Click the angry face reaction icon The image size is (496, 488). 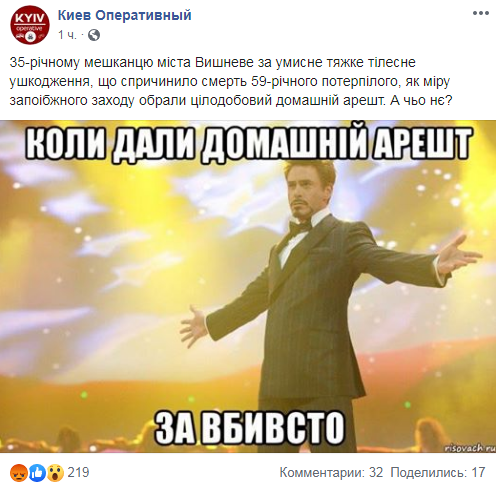pyautogui.click(x=19, y=473)
